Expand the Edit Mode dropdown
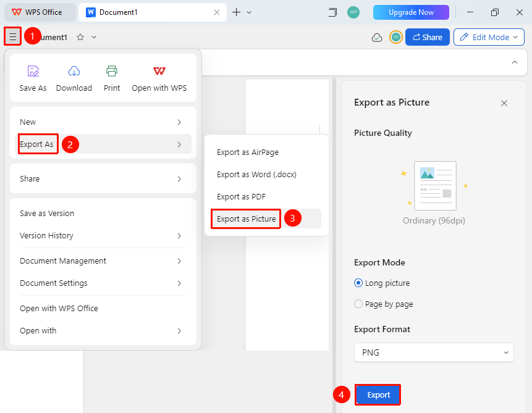This screenshot has height=413, width=532. click(x=489, y=37)
